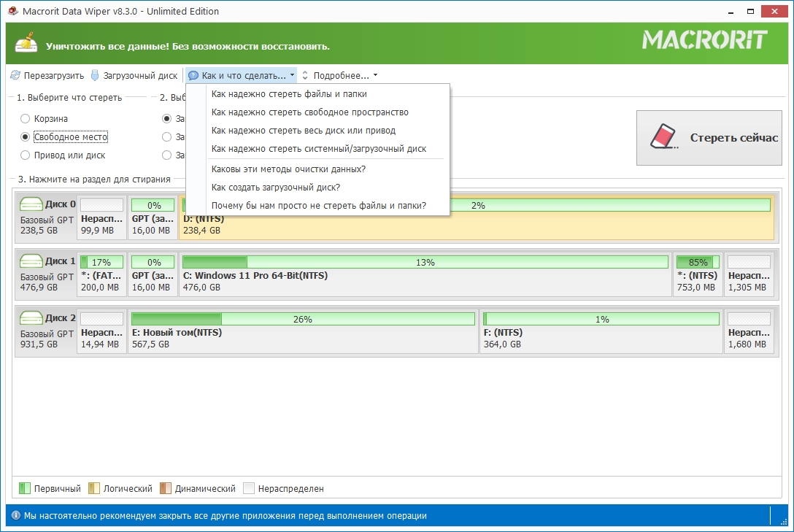
Task: Click the Первичный green legend swatch
Action: [x=24, y=488]
